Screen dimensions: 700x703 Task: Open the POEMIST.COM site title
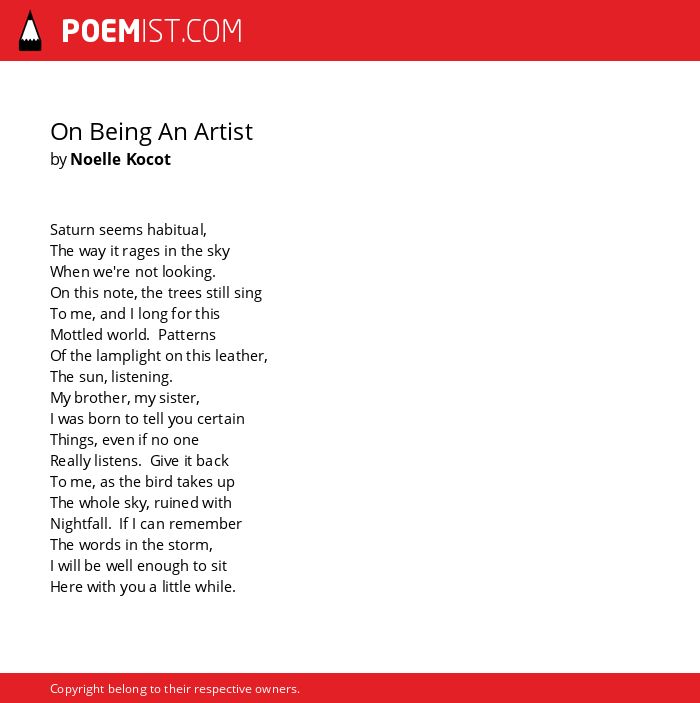click(x=152, y=31)
